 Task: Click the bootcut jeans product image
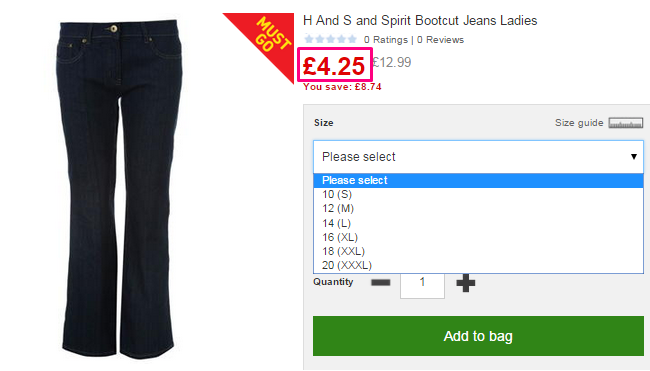pos(119,189)
